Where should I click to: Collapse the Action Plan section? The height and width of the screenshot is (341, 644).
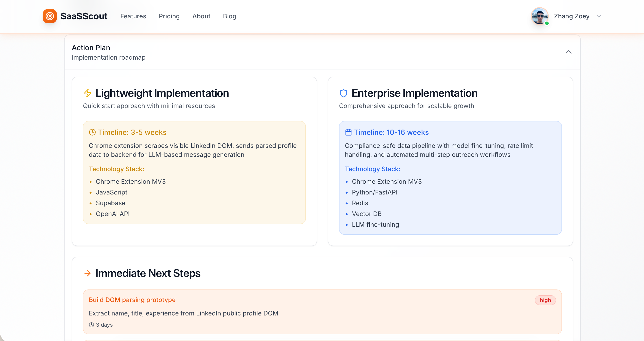click(x=568, y=52)
